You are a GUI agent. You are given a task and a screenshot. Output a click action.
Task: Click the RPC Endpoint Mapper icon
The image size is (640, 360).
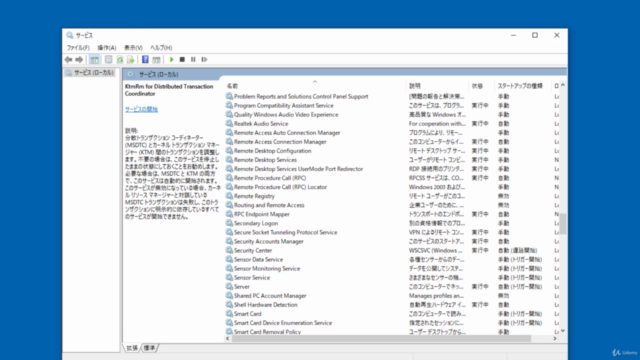(229, 214)
